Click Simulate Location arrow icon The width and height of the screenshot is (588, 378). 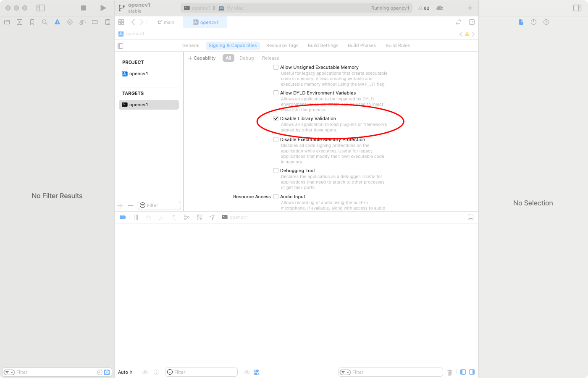pos(212,217)
